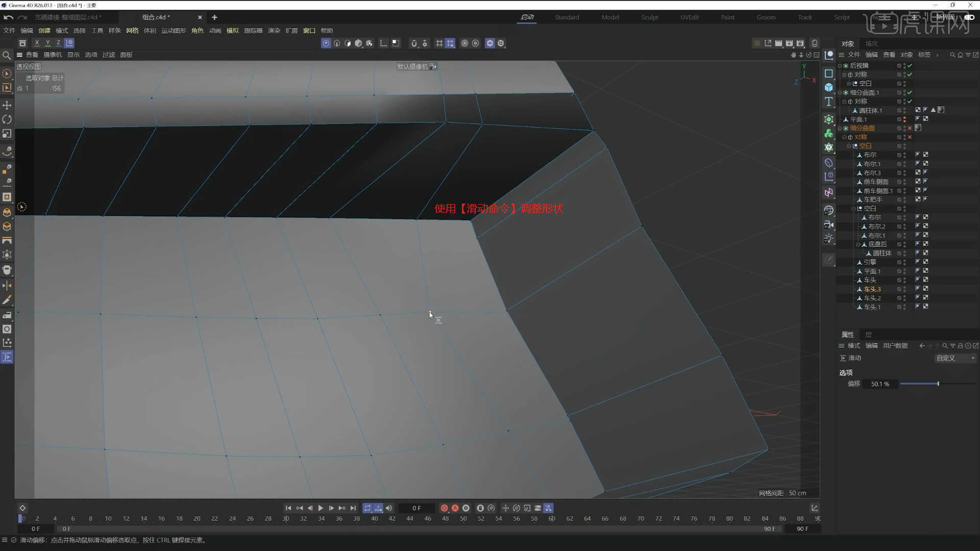The height and width of the screenshot is (551, 980).
Task: Switch to UVEdit layout
Action: point(690,17)
